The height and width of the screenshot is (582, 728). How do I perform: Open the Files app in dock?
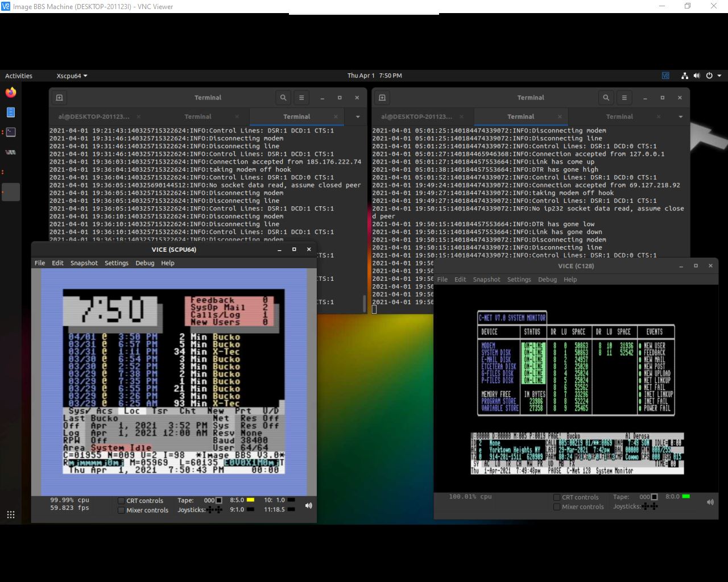pyautogui.click(x=11, y=112)
